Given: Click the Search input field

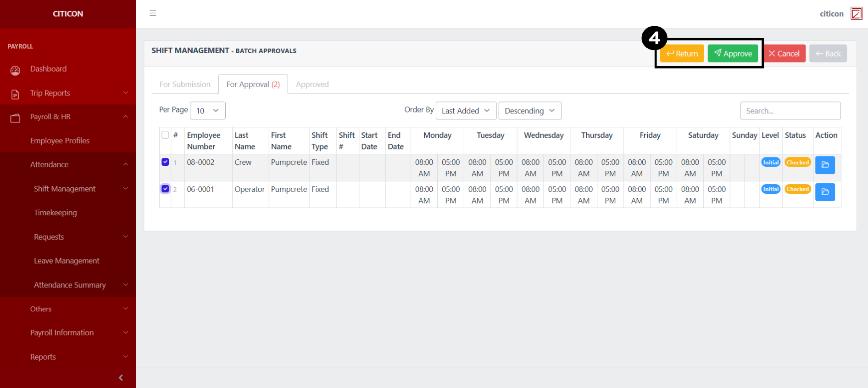Looking at the screenshot, I should point(790,111).
